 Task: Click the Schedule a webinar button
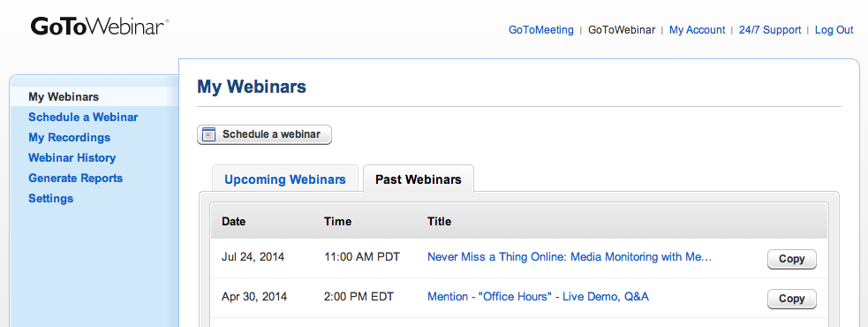coord(264,134)
